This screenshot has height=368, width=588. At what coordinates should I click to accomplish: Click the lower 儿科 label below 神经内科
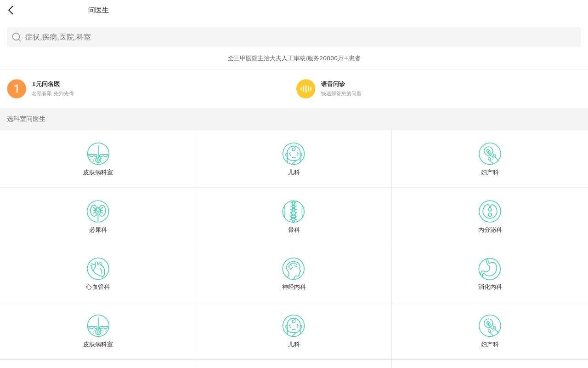(294, 345)
